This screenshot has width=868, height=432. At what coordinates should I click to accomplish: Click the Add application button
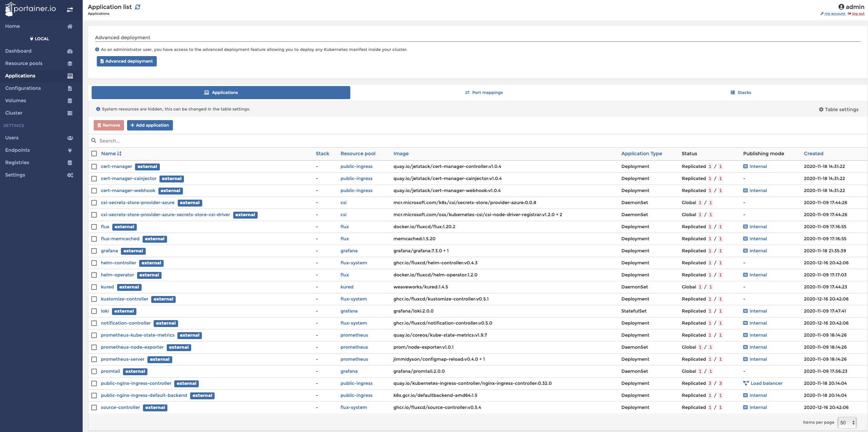coord(150,125)
